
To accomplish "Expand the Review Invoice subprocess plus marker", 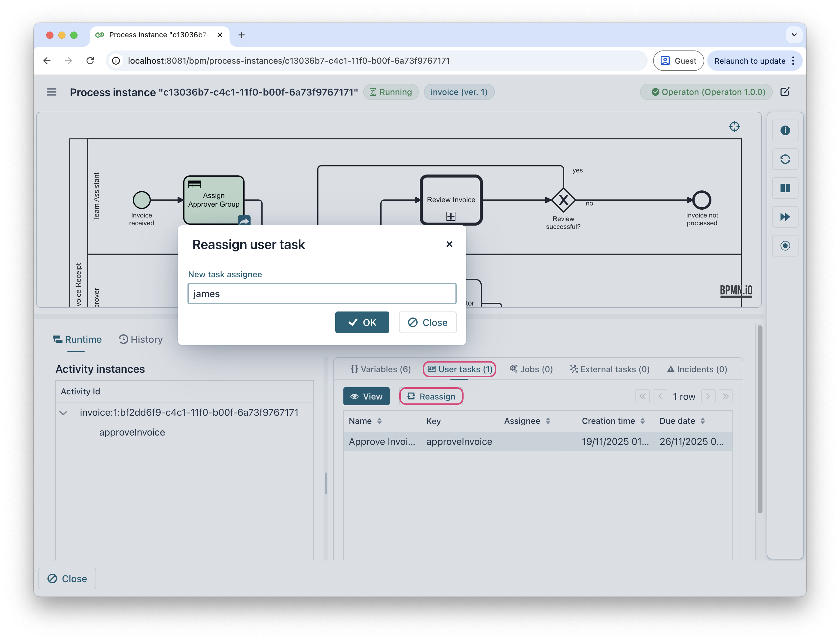I will click(x=451, y=216).
